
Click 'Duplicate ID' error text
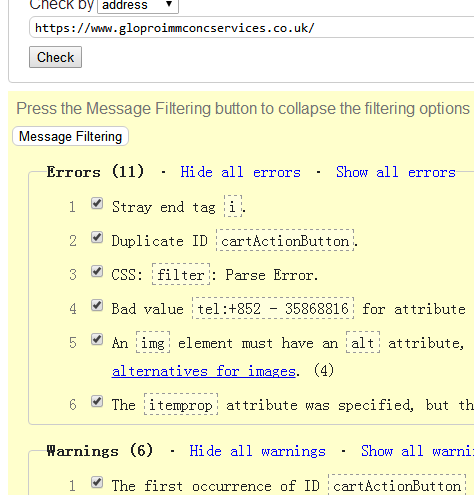[x=160, y=241]
